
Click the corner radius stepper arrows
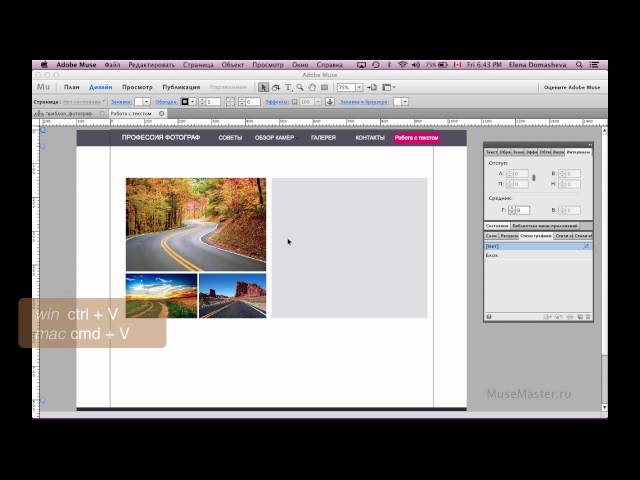click(x=242, y=102)
